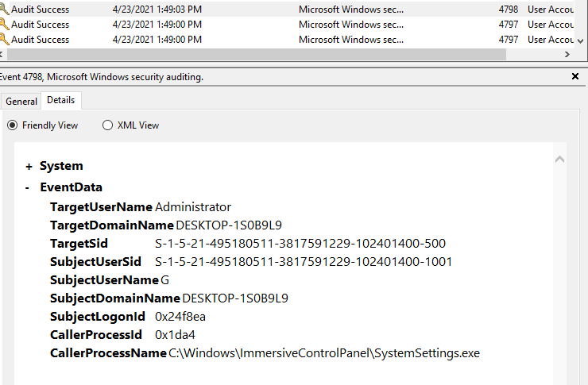588x385 pixels.
Task: Click the event list horizontal scrollbar thumb
Action: [254, 55]
